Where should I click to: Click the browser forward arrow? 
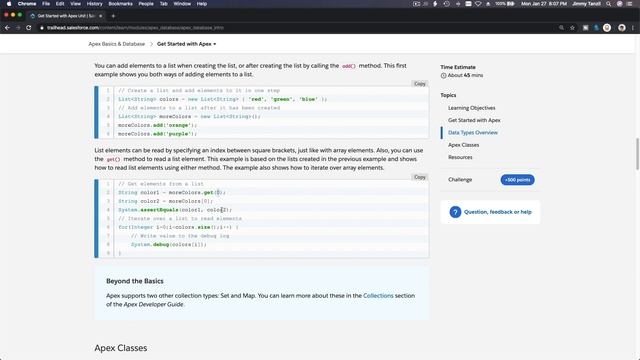18,28
